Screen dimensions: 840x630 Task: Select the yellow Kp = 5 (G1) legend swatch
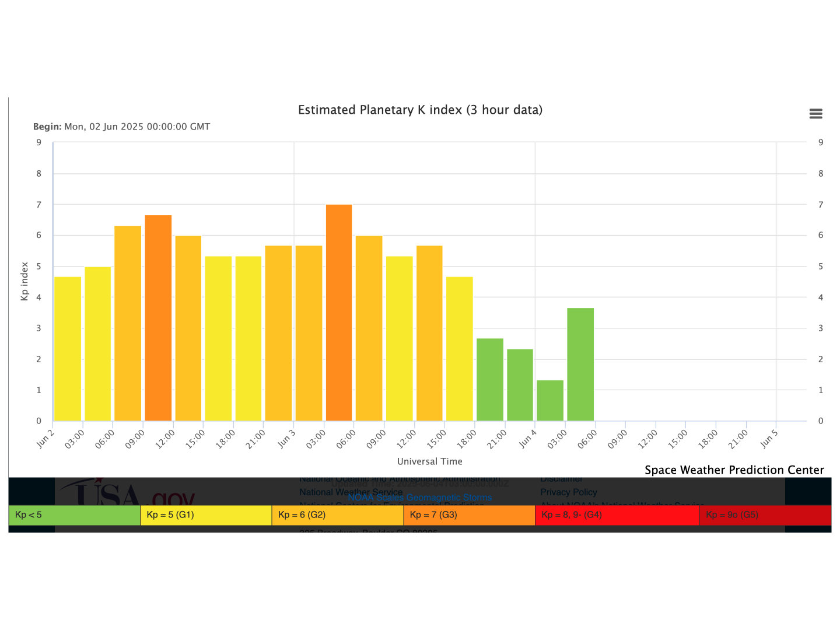(206, 515)
